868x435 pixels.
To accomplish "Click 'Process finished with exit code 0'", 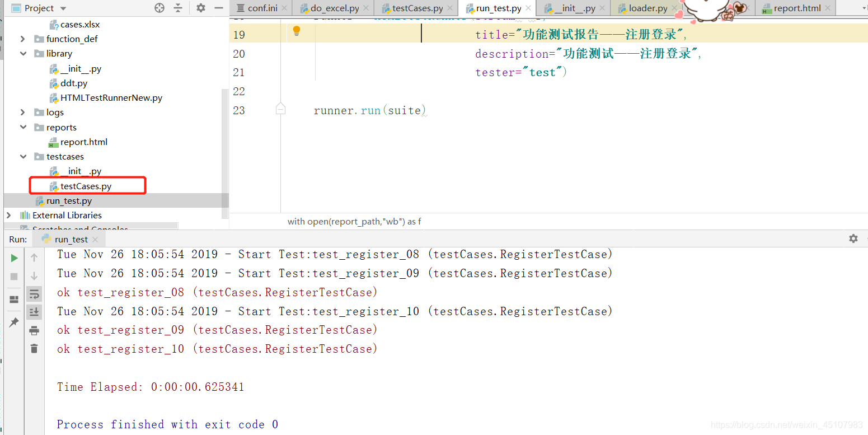I will click(x=167, y=424).
